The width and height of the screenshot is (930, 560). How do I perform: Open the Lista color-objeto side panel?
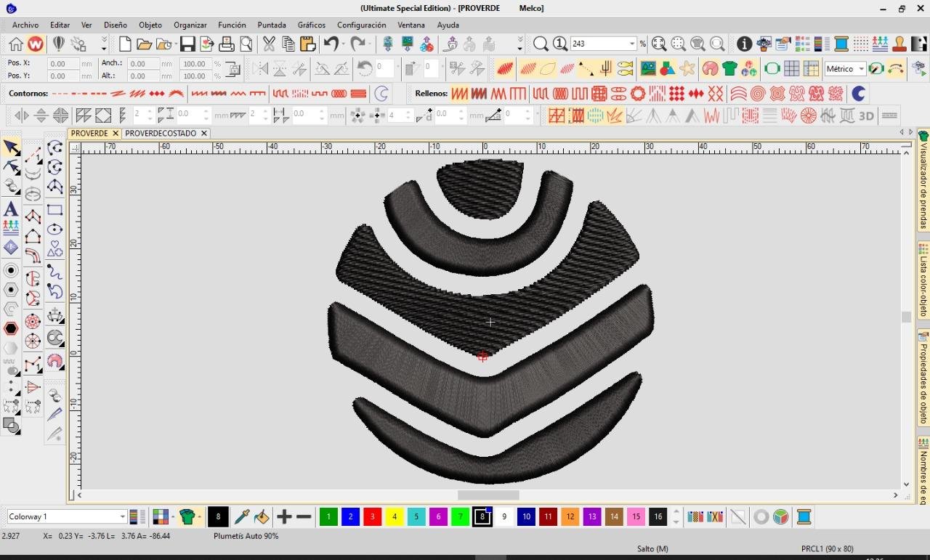pos(923,285)
